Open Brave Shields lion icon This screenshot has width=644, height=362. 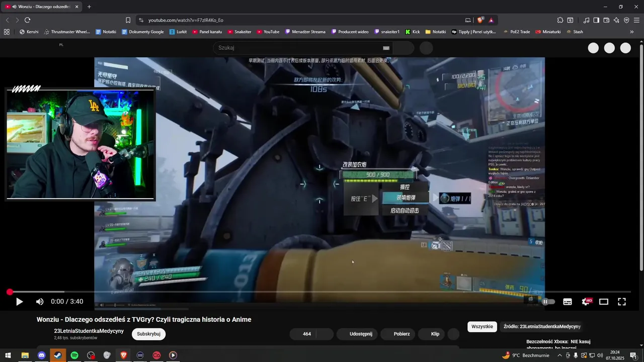480,20
